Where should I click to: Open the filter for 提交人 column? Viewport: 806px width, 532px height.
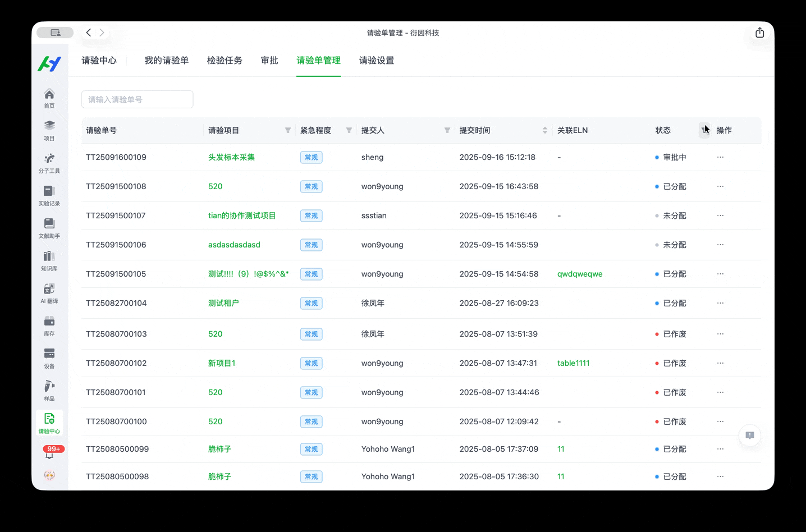[x=447, y=130]
